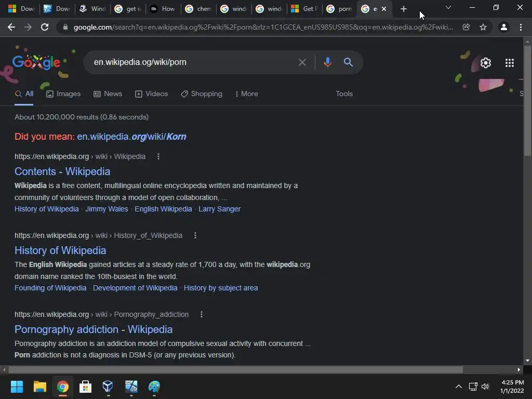Open the search Tools options

tap(344, 94)
